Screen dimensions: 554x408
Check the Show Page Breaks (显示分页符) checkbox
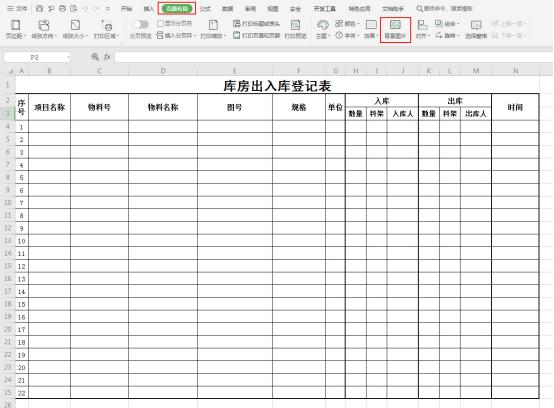click(x=160, y=23)
